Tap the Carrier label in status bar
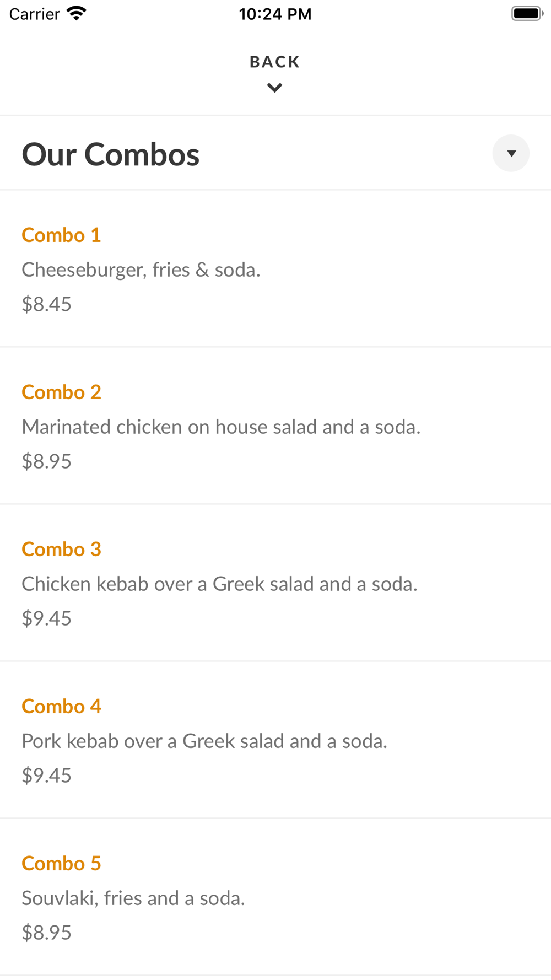The width and height of the screenshot is (551, 980). pyautogui.click(x=34, y=14)
